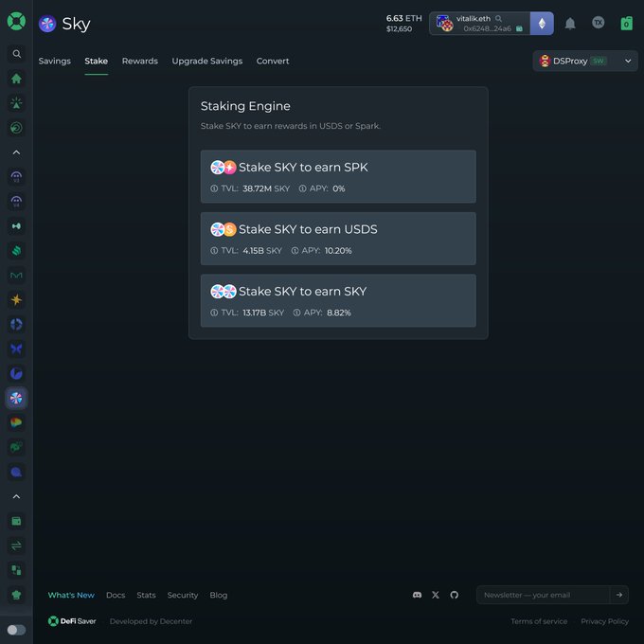Open the Privacy Policy link
644x644 pixels.
click(x=604, y=621)
